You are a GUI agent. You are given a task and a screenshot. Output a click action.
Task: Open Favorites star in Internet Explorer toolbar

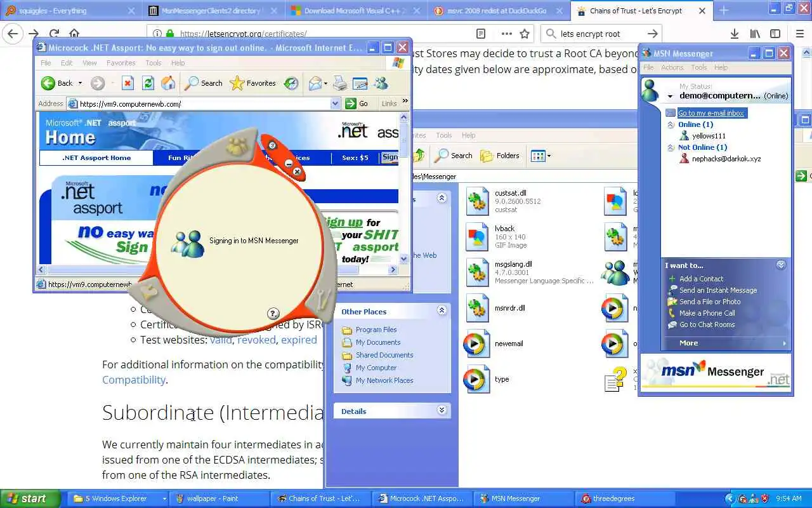[x=253, y=83]
